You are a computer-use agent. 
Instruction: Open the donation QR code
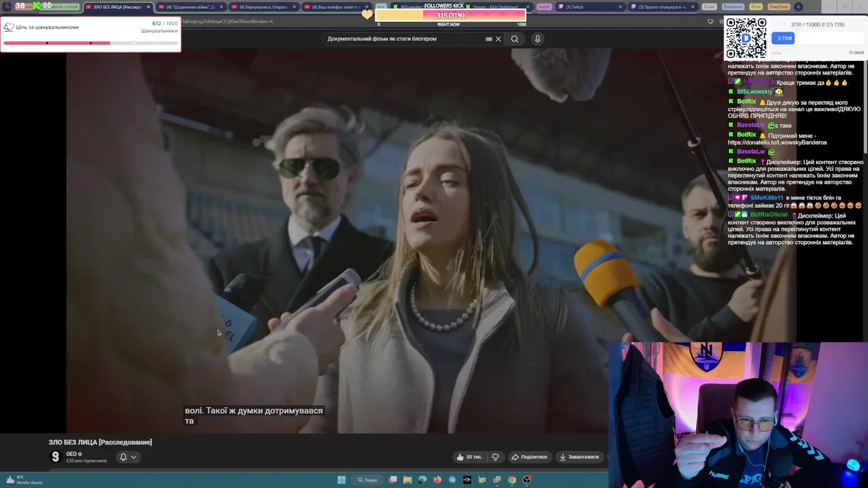(x=746, y=38)
